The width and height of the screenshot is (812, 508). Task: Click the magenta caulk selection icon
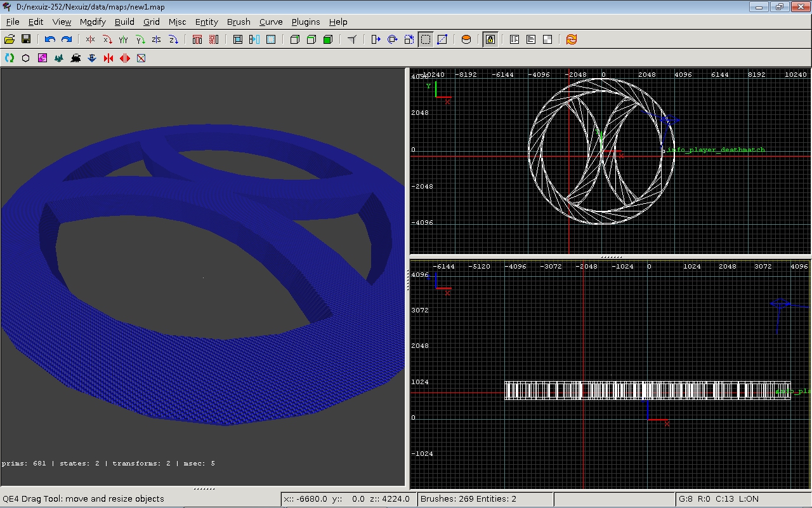point(43,58)
